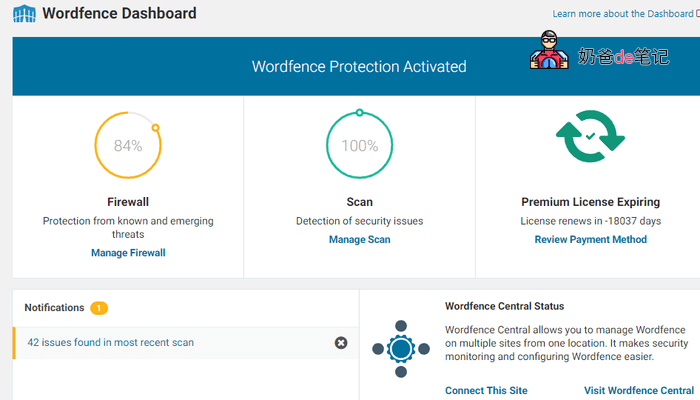Screen dimensions: 700x400
Task: Click the Wordfence Central network icon
Action: point(400,348)
